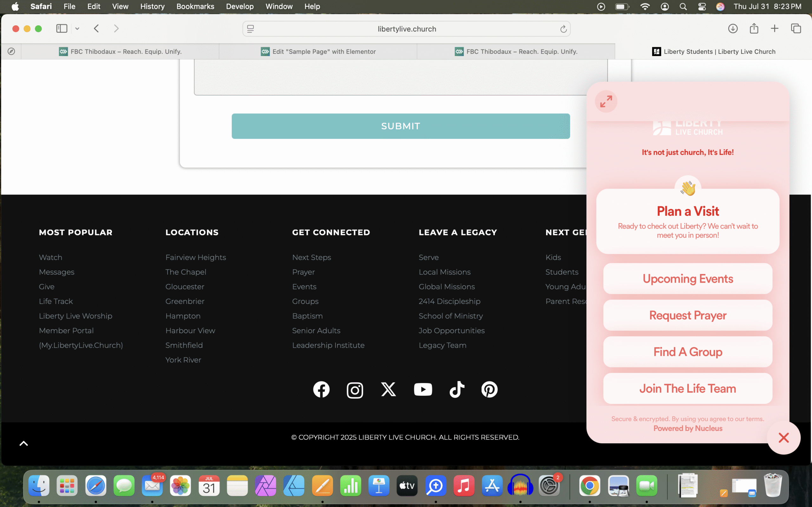812x507 pixels.
Task: Open the Instagram icon in footer
Action: [x=355, y=390]
